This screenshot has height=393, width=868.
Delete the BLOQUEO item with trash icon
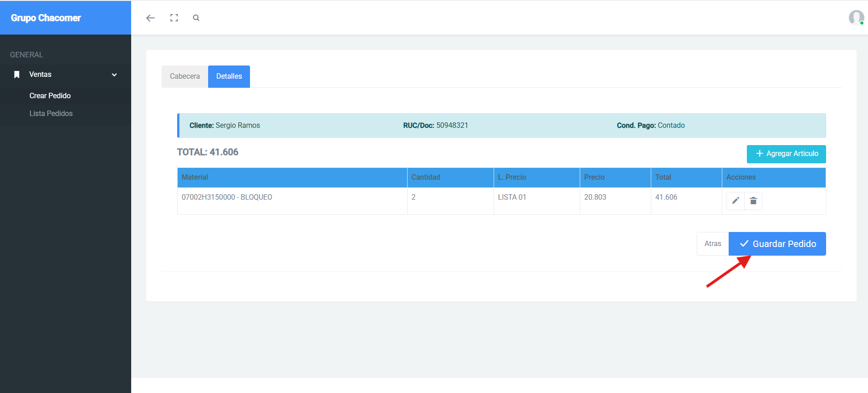(x=753, y=201)
